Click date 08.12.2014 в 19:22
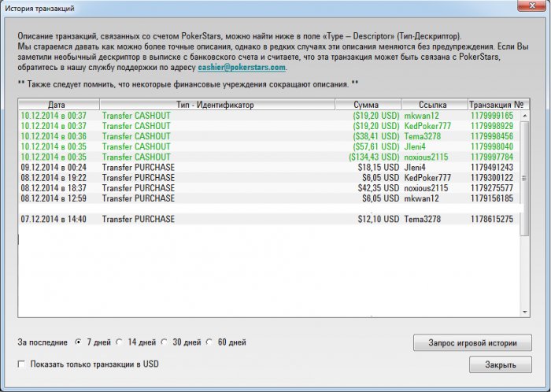 (54, 178)
